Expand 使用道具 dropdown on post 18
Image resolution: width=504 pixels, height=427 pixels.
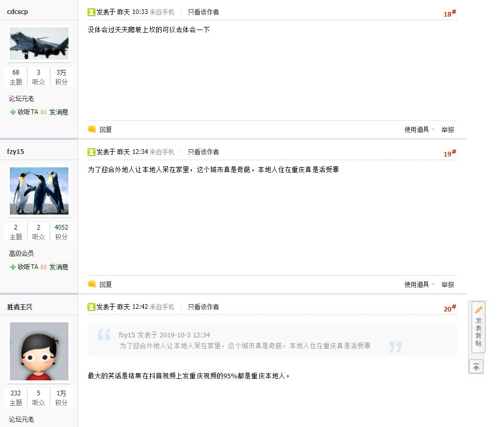pyautogui.click(x=419, y=130)
